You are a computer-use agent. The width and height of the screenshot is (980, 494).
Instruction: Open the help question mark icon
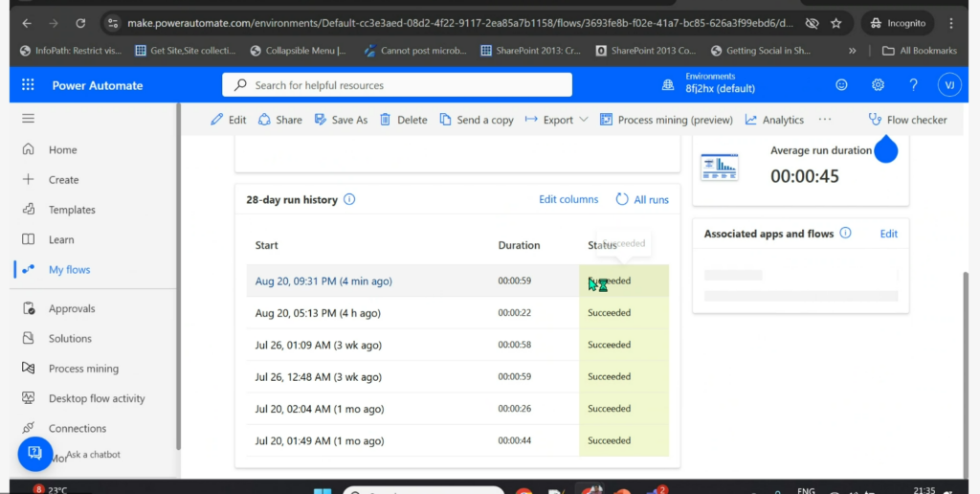pyautogui.click(x=913, y=85)
